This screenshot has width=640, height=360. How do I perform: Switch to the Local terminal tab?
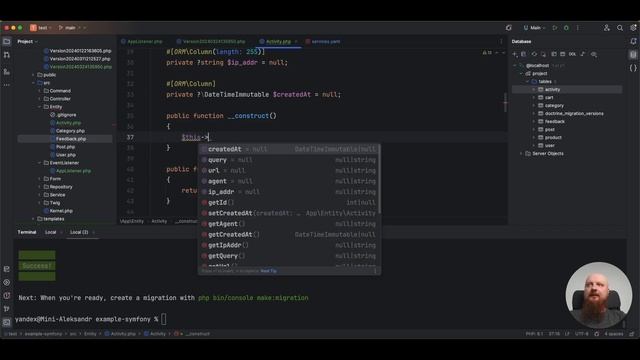(51, 232)
